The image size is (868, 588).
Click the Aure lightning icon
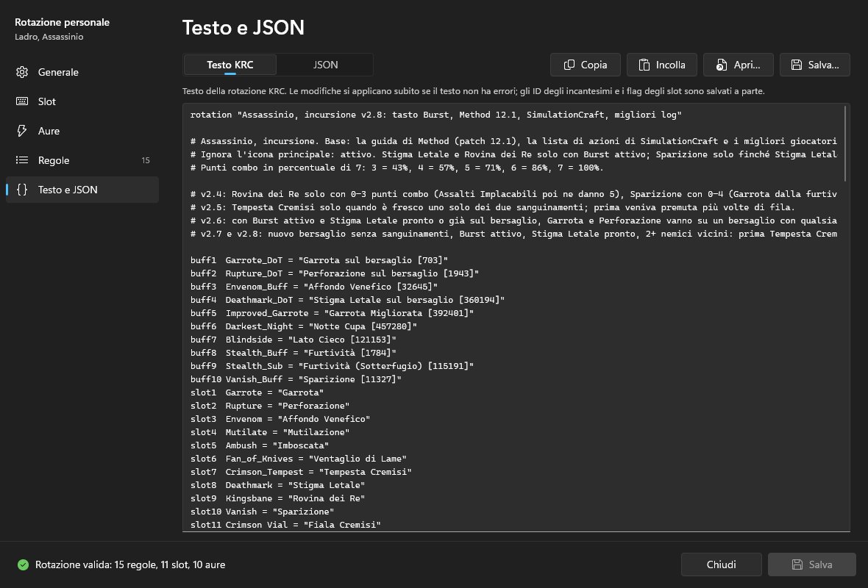point(22,131)
